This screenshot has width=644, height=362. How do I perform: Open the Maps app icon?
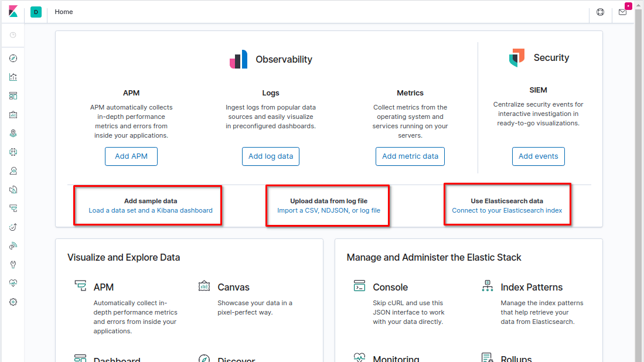(13, 133)
